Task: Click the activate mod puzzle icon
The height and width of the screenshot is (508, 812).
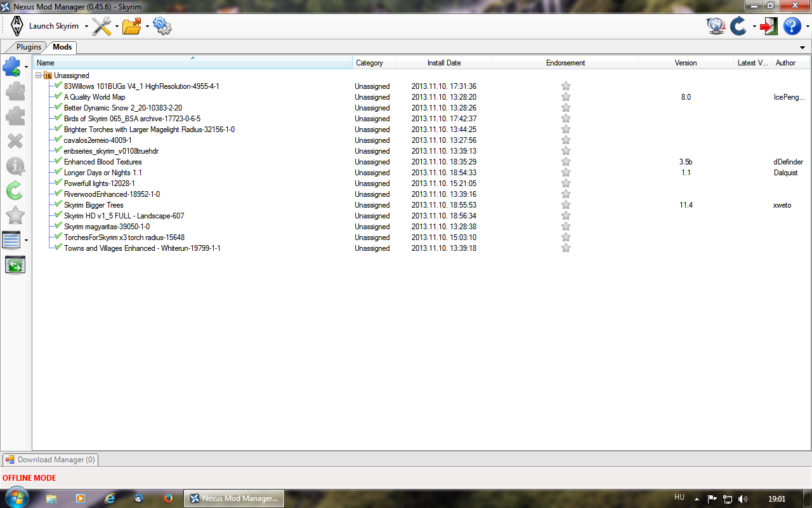Action: (x=15, y=91)
